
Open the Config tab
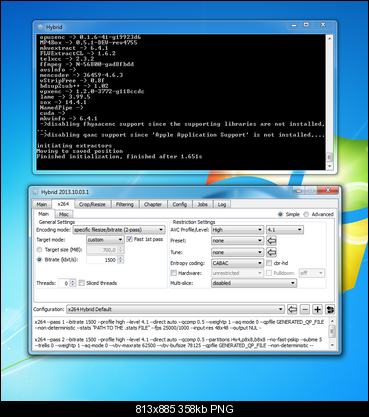(180, 204)
